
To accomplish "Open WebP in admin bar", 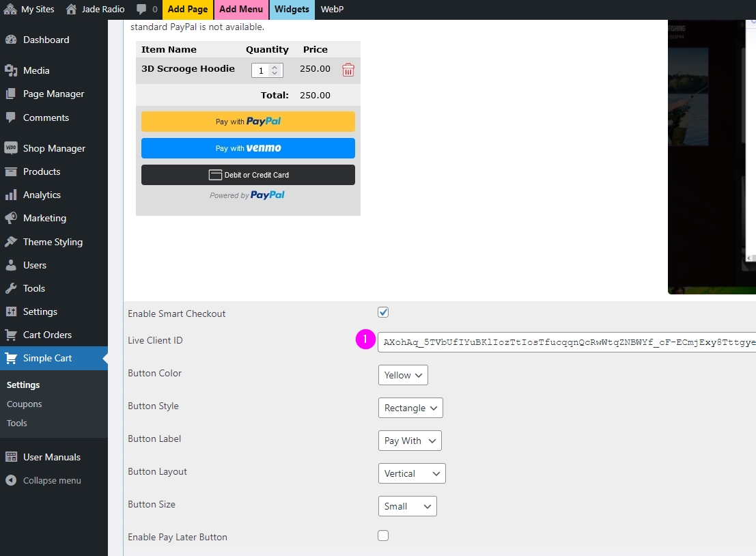I will (x=332, y=10).
